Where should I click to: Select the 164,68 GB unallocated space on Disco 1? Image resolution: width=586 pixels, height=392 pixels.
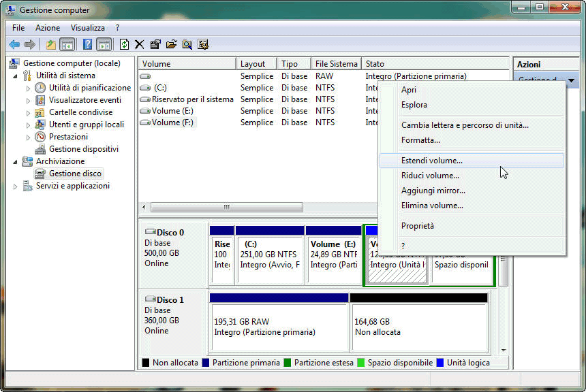418,327
